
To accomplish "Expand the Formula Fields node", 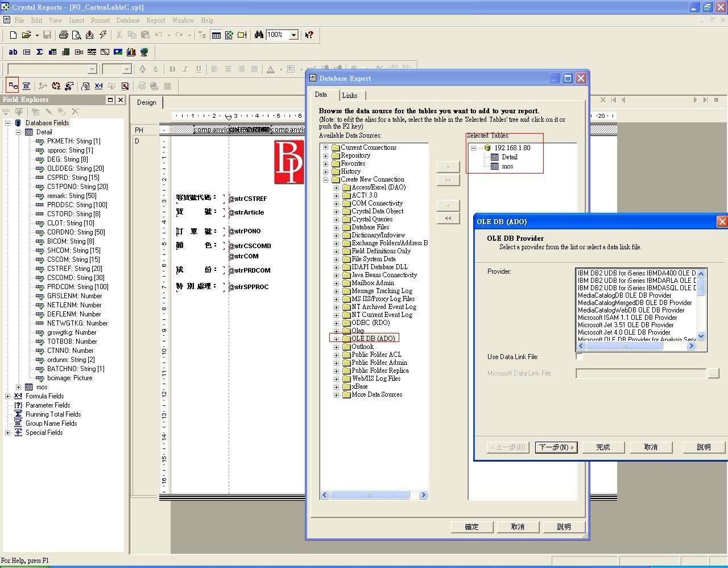I will [x=8, y=396].
